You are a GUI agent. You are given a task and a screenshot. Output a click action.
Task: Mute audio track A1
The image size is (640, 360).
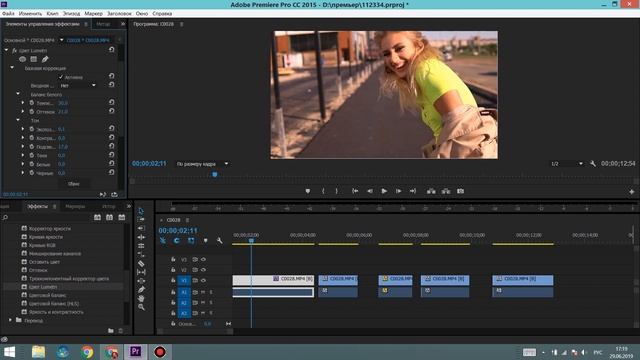[203, 292]
